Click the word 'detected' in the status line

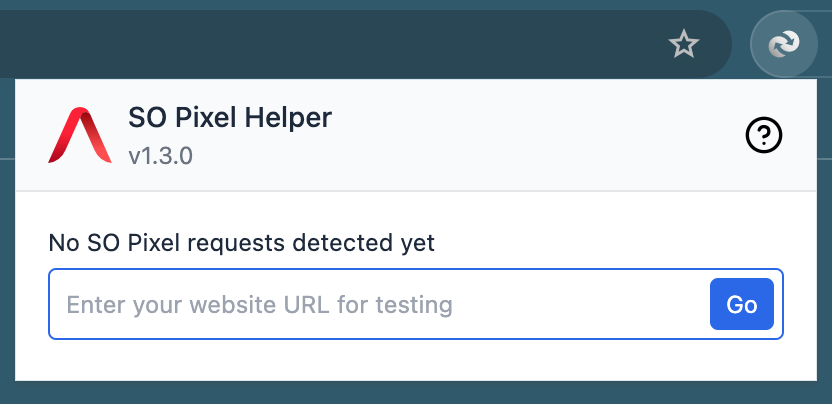(329, 242)
